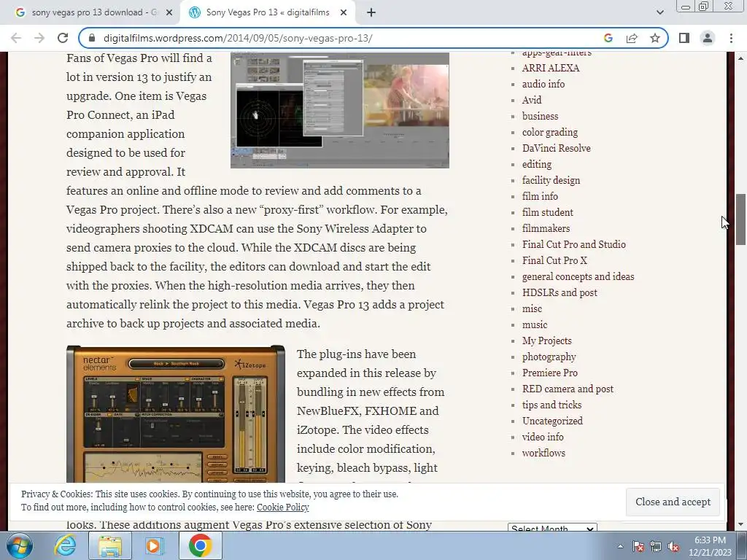Open the misc category link
The width and height of the screenshot is (747, 560).
[x=532, y=308]
